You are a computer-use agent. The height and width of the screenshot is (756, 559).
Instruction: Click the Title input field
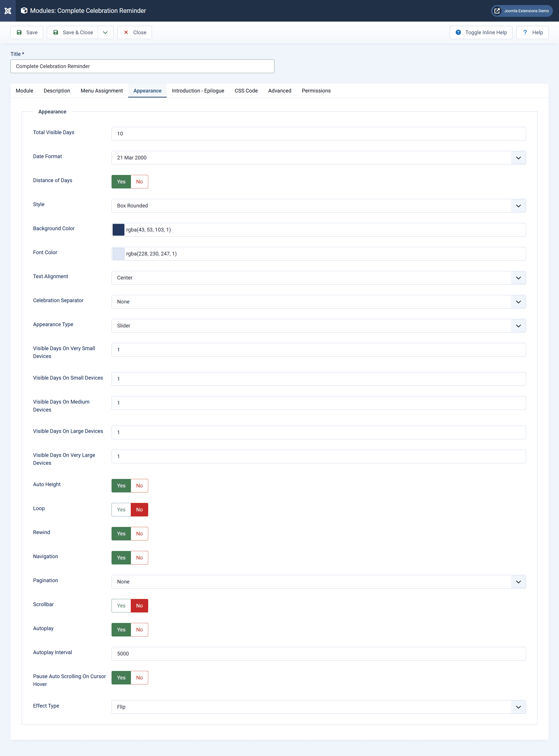click(x=142, y=66)
